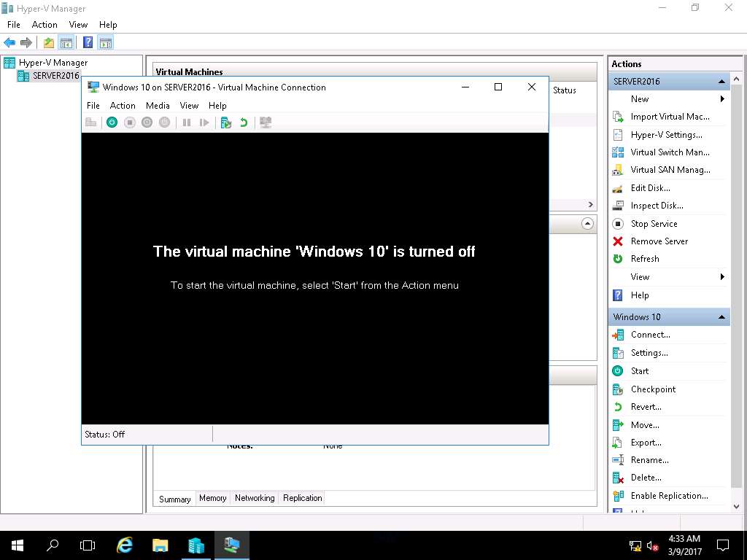Screen dimensions: 747x560
Task: Click the right scroll arrow of Virtual Machines list
Action: pos(591,205)
